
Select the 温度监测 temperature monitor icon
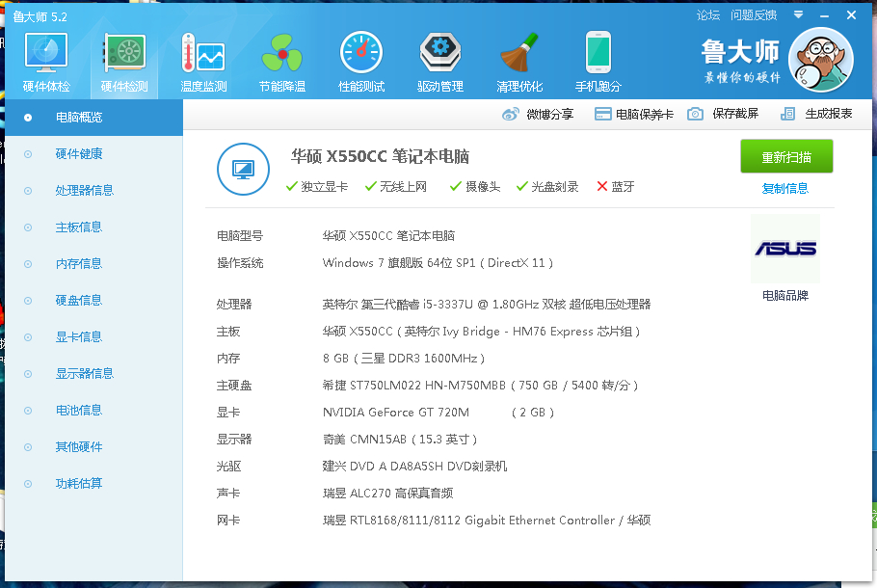click(202, 58)
